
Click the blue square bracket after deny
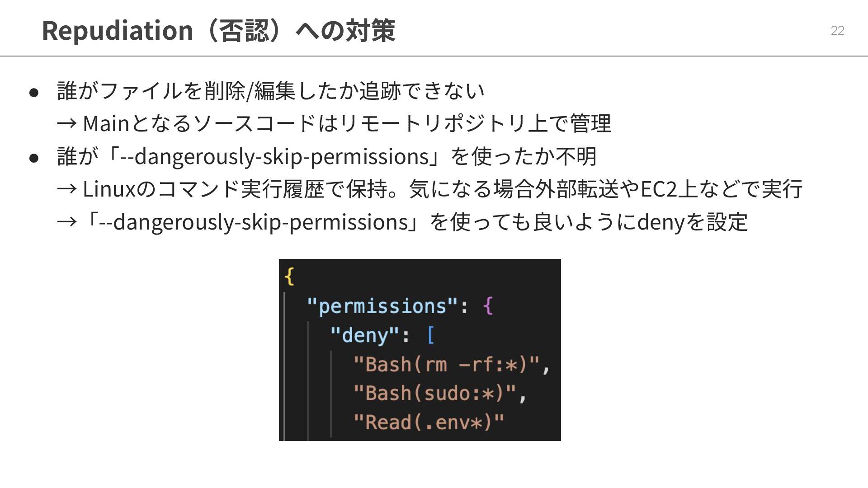click(x=430, y=335)
